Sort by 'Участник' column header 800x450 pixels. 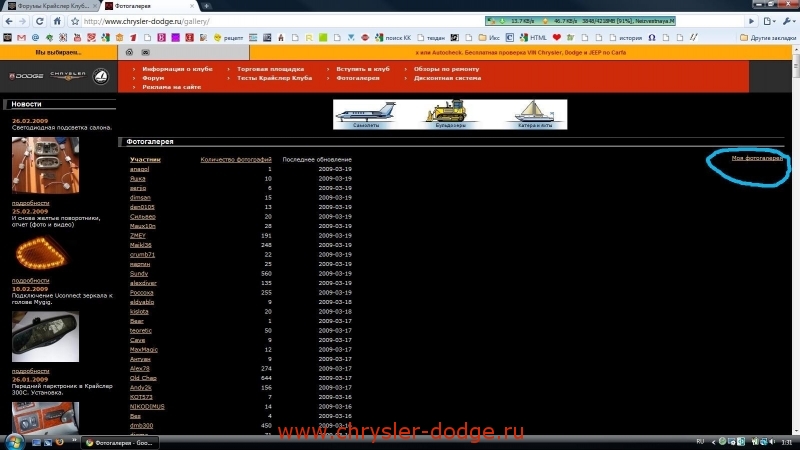pos(145,160)
